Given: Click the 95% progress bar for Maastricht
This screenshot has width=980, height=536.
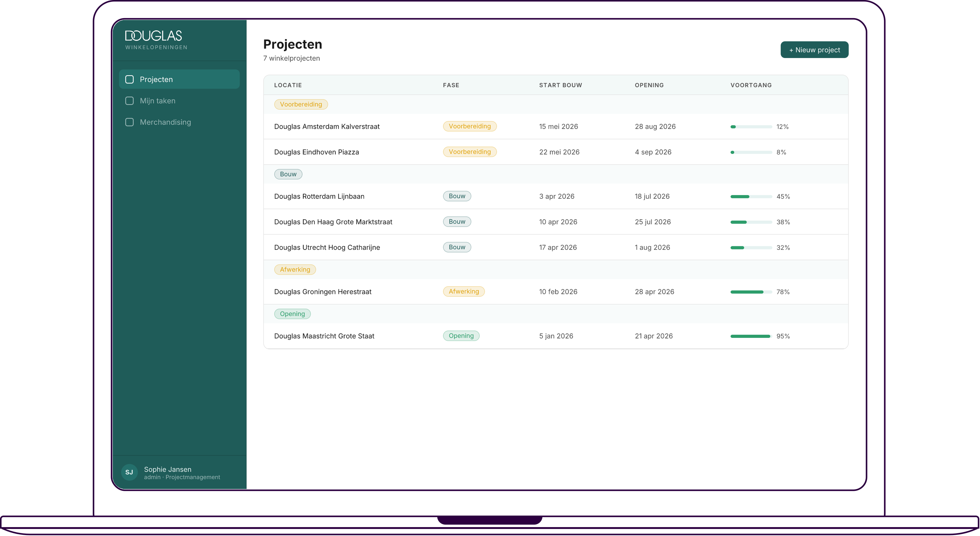Looking at the screenshot, I should (751, 336).
